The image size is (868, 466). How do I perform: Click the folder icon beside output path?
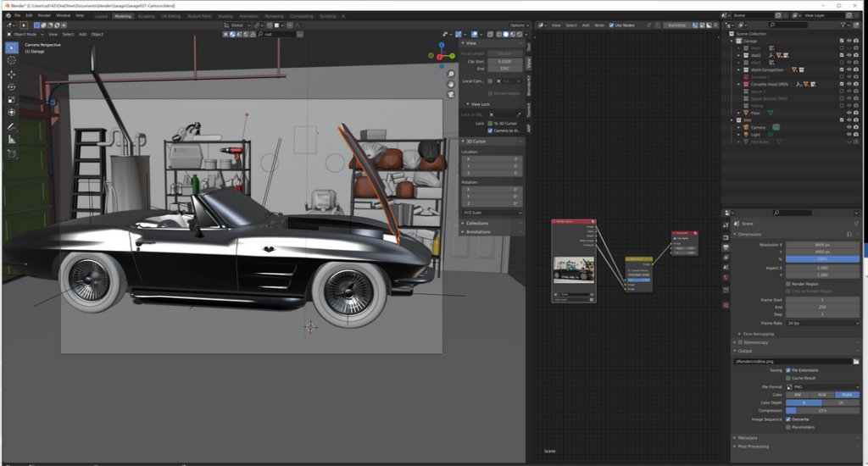click(x=854, y=362)
